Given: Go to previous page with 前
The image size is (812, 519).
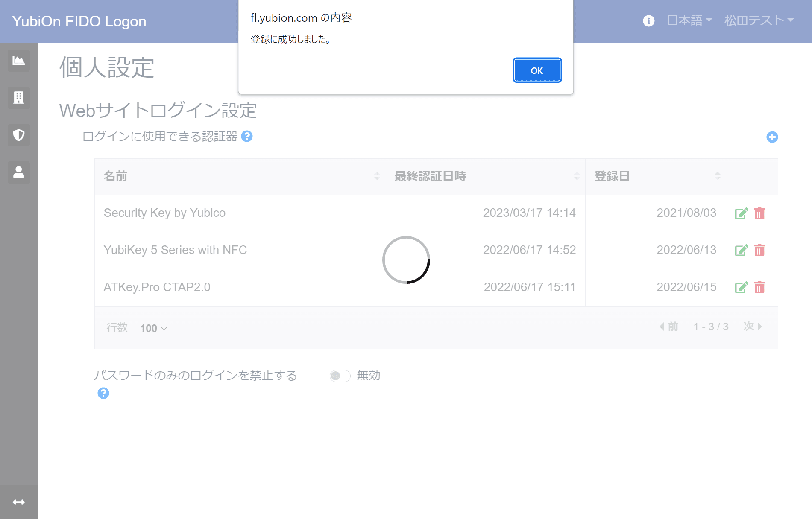Looking at the screenshot, I should (669, 327).
